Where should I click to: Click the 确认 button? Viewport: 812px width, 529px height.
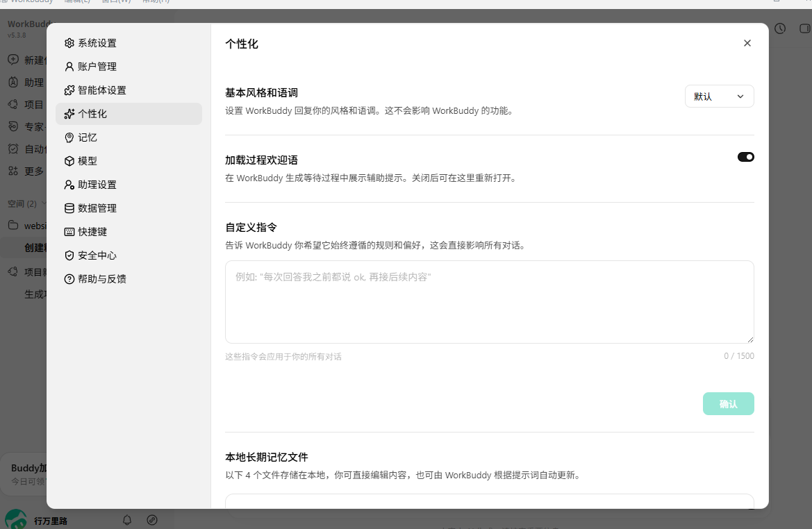point(728,404)
